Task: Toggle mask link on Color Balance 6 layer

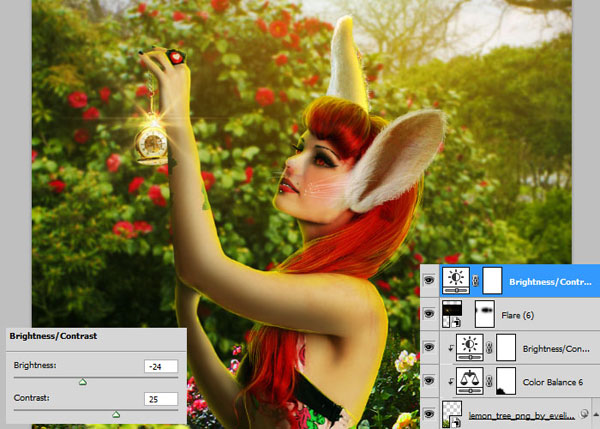Action: [489, 382]
